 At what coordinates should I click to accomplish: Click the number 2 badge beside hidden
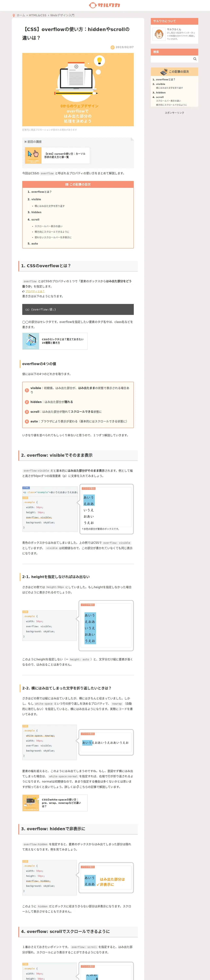point(27,402)
